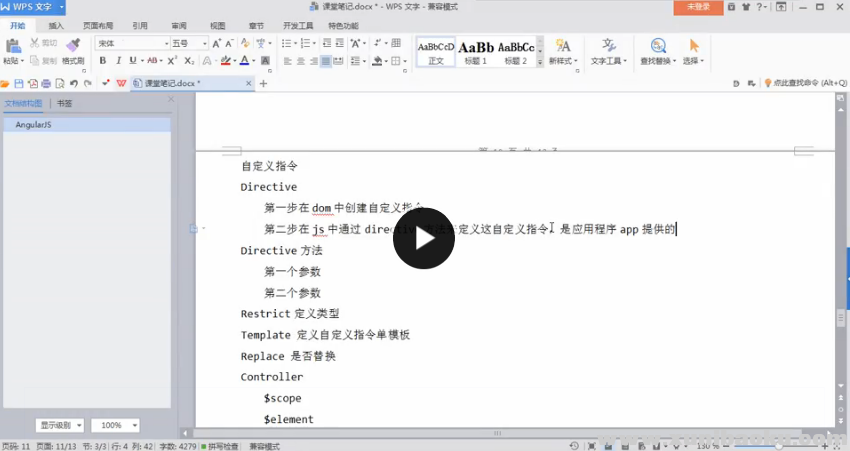Open the 书签 (Bookmarks) panel tab
The height and width of the screenshot is (451, 850).
click(x=64, y=103)
